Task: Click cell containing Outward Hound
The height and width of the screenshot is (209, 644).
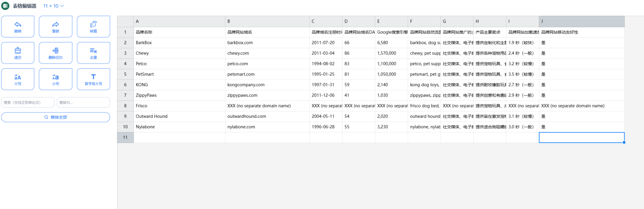Action: [179, 116]
